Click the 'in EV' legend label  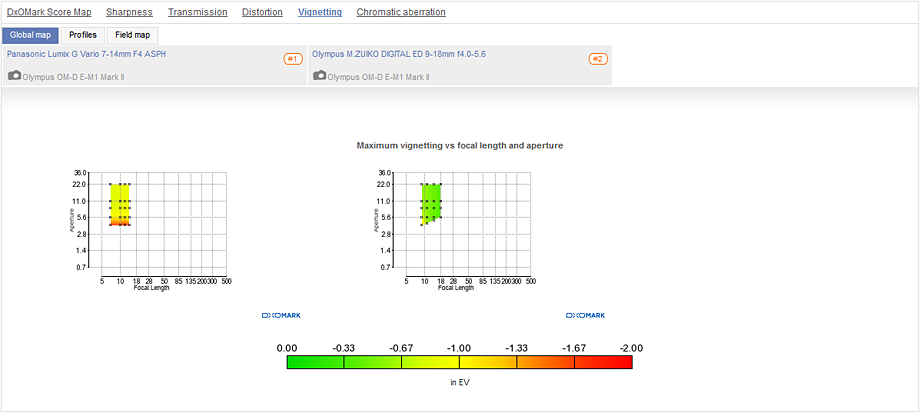(460, 382)
